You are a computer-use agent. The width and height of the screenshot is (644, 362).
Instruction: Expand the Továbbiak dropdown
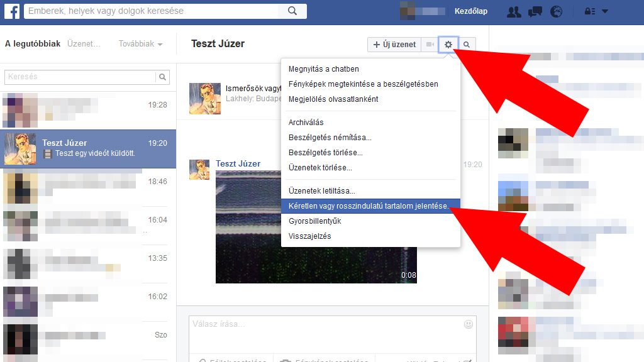point(140,44)
